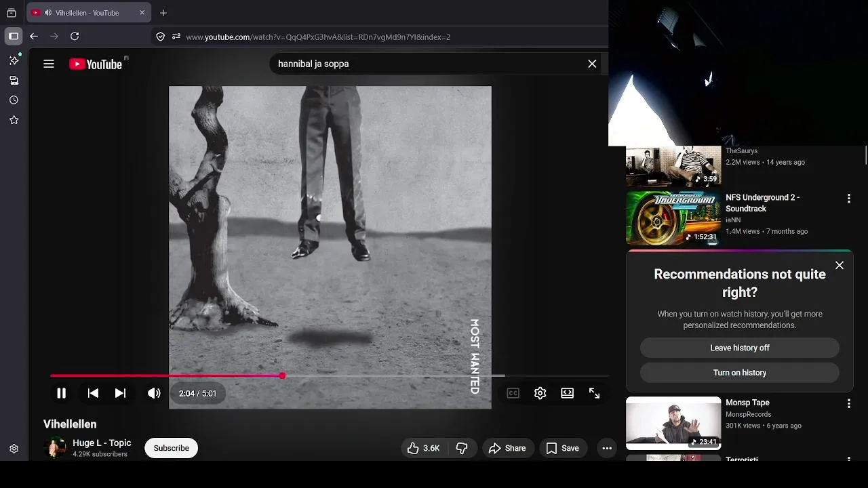868x488 pixels.
Task: Open options menu for Terroristi video
Action: click(x=848, y=460)
